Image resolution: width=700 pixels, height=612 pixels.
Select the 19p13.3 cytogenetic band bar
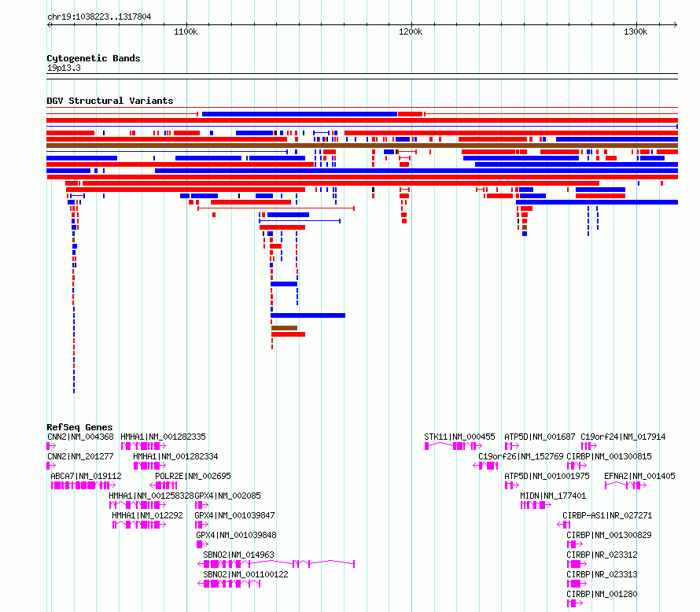point(362,76)
